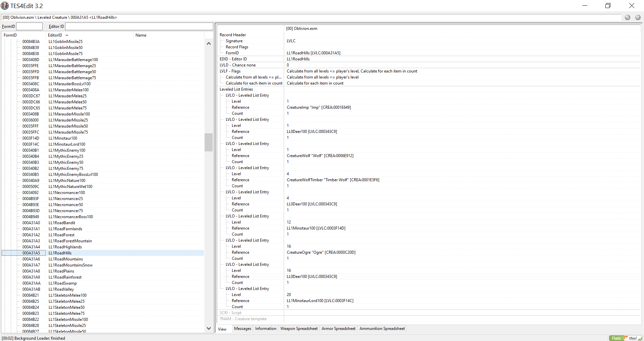Open the Messages tab
The height and width of the screenshot is (341, 644).
click(x=243, y=329)
